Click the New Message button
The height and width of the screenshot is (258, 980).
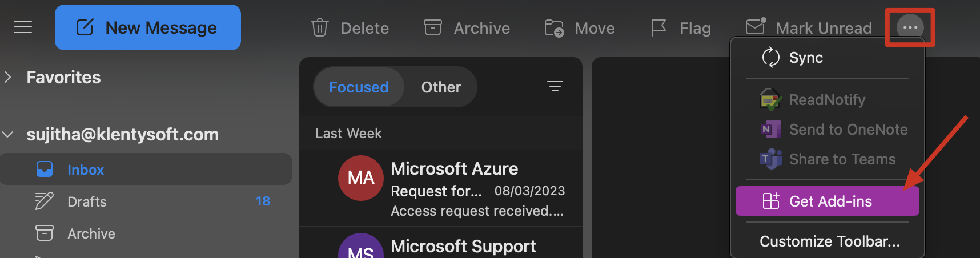[148, 27]
